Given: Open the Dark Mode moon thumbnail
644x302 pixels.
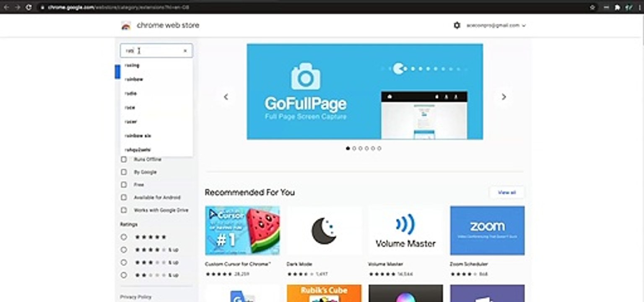Looking at the screenshot, I should [324, 230].
